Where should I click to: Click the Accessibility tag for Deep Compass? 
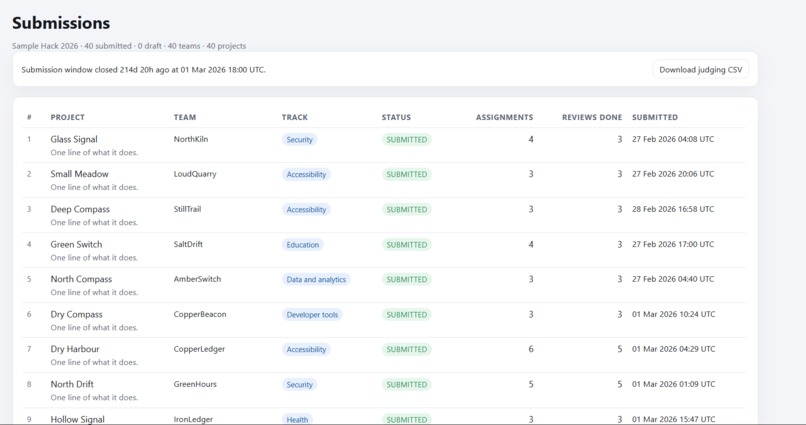click(x=306, y=210)
